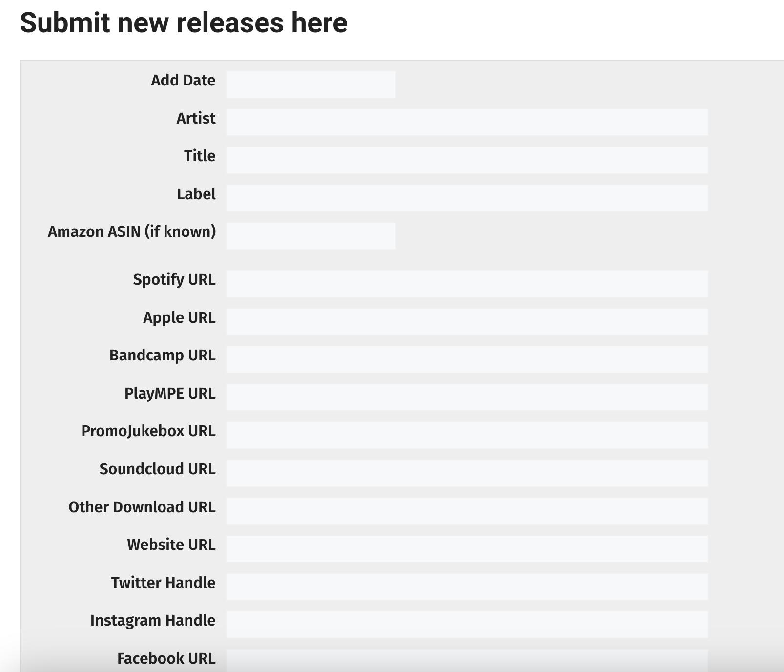This screenshot has height=672, width=784.
Task: Focus the PromoJukebox URL input
Action: pyautogui.click(x=467, y=435)
